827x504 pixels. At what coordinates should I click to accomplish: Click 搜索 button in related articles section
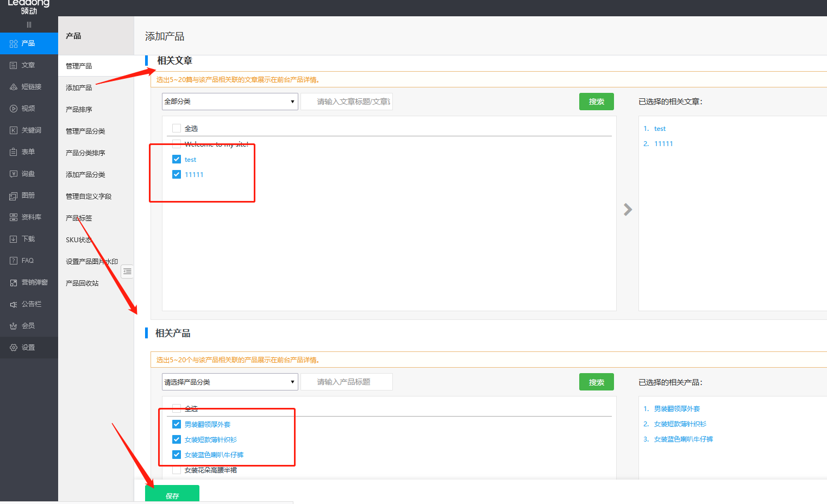pyautogui.click(x=596, y=102)
